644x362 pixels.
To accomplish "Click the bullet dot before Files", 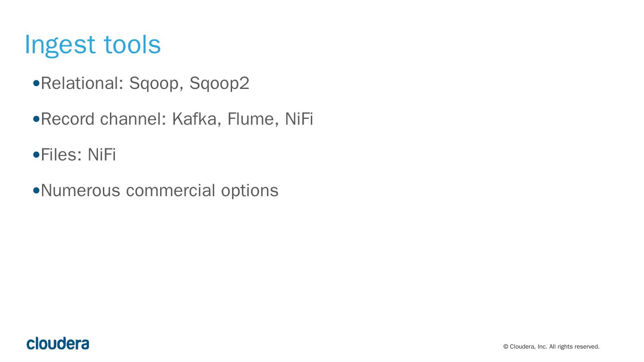I will 37,155.
